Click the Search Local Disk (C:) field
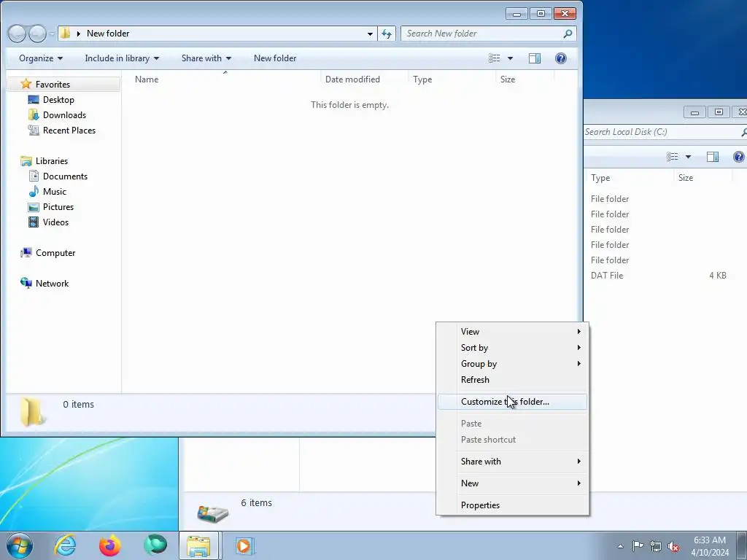 coord(661,132)
